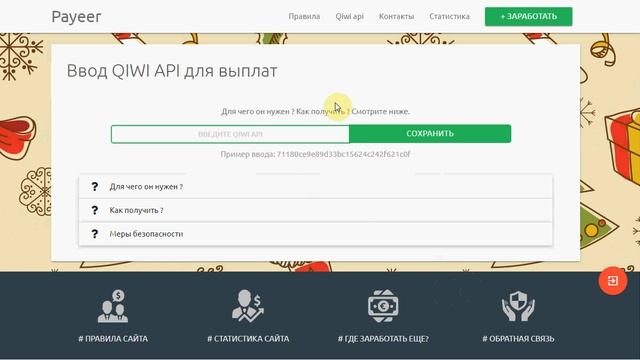Click question mark icon beside 'Как получить ?'
Viewport: 640px width, 360px height.
point(95,211)
